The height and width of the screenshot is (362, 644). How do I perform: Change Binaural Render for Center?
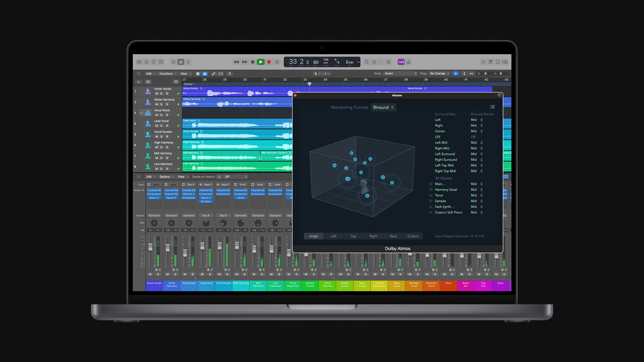pyautogui.click(x=477, y=131)
